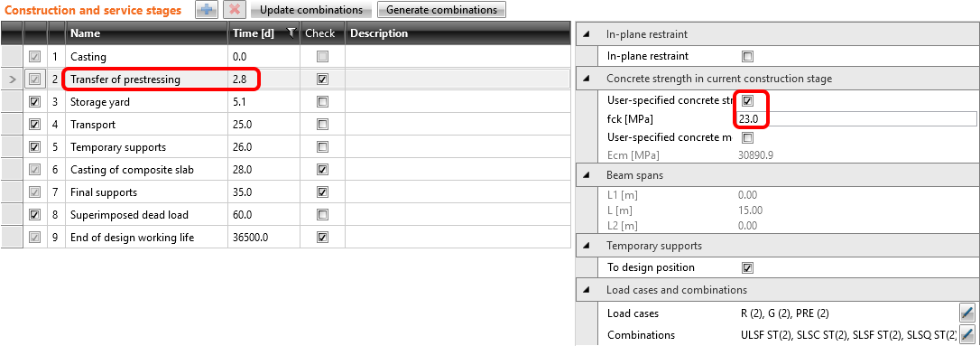Collapse the Beam spans section
The image size is (980, 346).
pyautogui.click(x=586, y=176)
